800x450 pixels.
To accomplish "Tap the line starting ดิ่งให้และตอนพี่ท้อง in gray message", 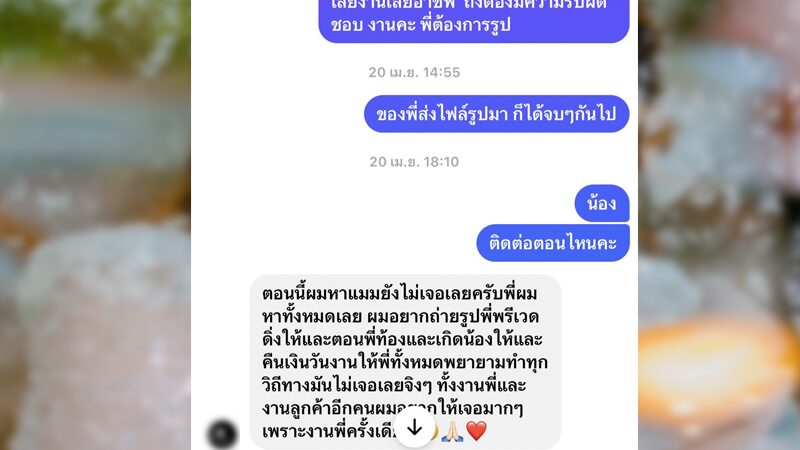I will pyautogui.click(x=402, y=340).
